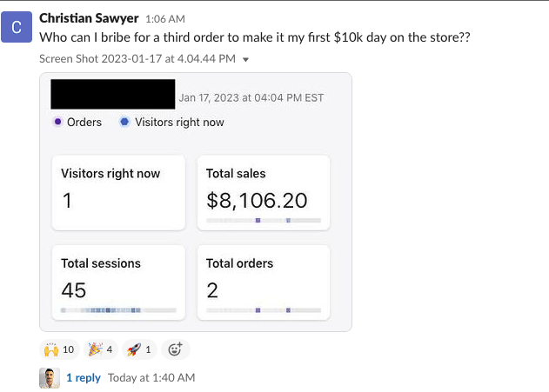Screen dimensions: 549x392
Task: Toggle the raised hands reaction
Action: (59, 349)
